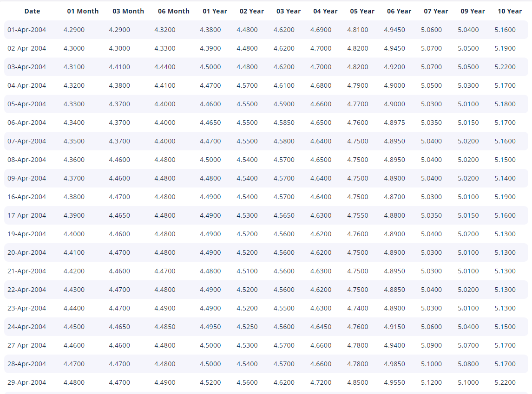Click 05 Year value 4.7550 for 17-Apr-2004
Screen dimensions: 532x394
(358, 215)
